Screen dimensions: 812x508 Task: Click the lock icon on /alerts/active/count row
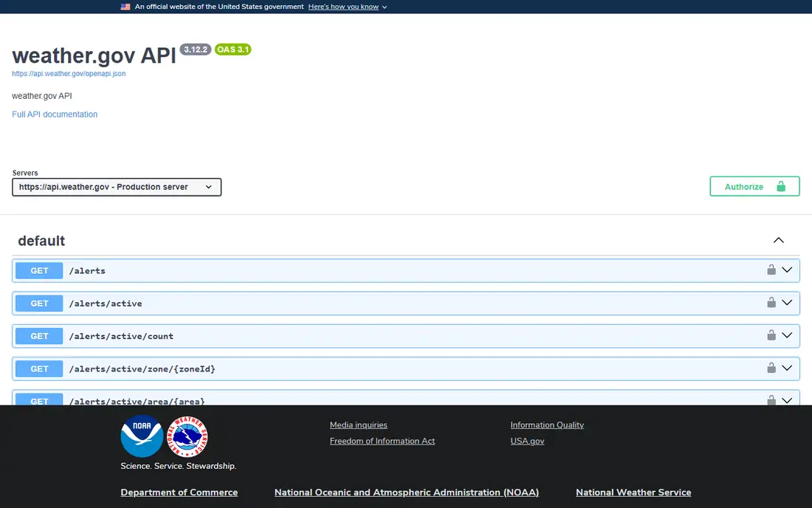click(771, 335)
